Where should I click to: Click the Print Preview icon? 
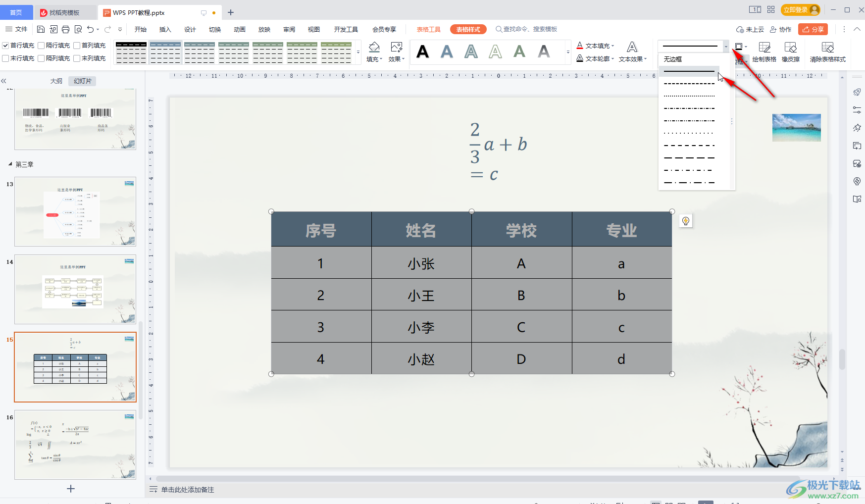tap(78, 29)
